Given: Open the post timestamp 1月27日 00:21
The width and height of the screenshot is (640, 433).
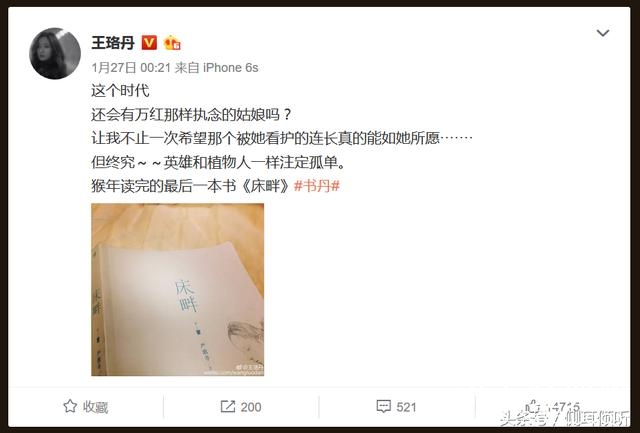Looking at the screenshot, I should (x=131, y=68).
